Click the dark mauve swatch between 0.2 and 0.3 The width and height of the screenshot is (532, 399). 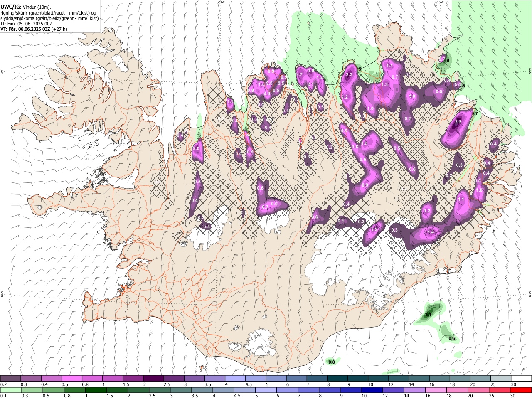[x=10, y=379]
